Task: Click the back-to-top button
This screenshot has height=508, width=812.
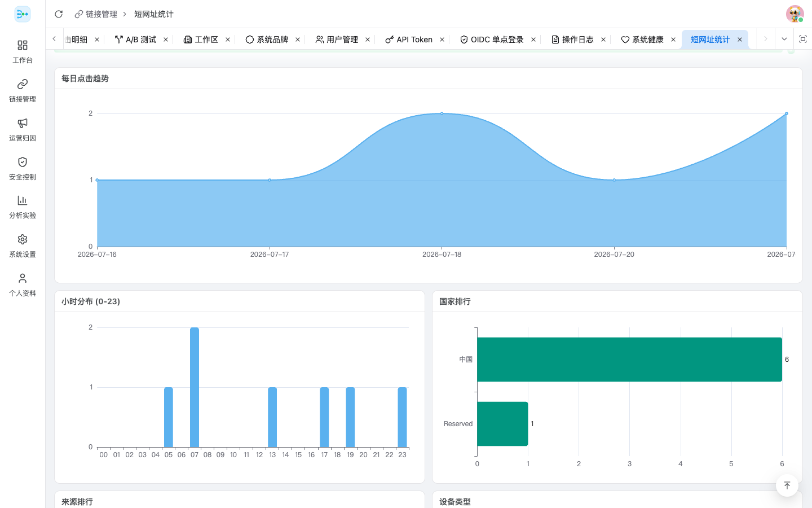Action: click(x=787, y=485)
